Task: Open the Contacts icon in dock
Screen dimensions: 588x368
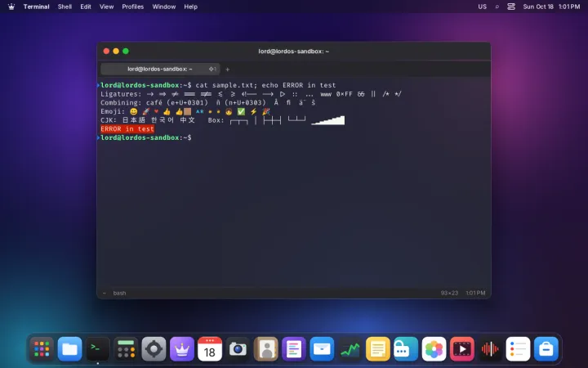Action: (266, 349)
